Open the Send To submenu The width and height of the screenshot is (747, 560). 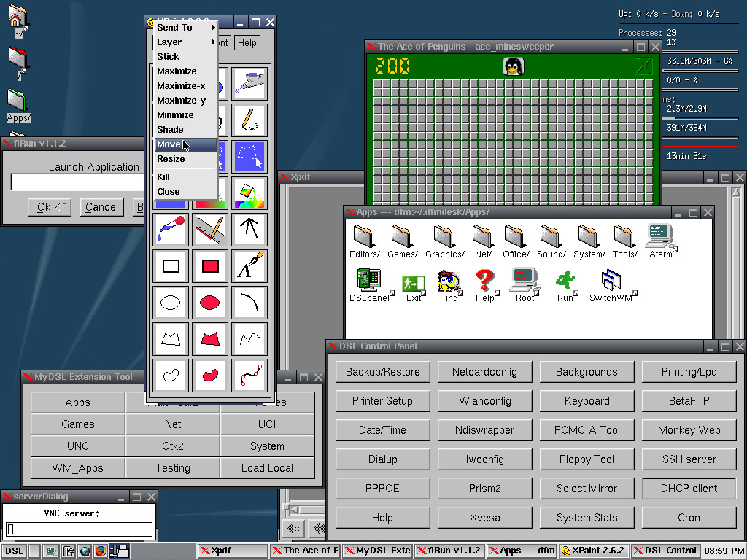186,28
